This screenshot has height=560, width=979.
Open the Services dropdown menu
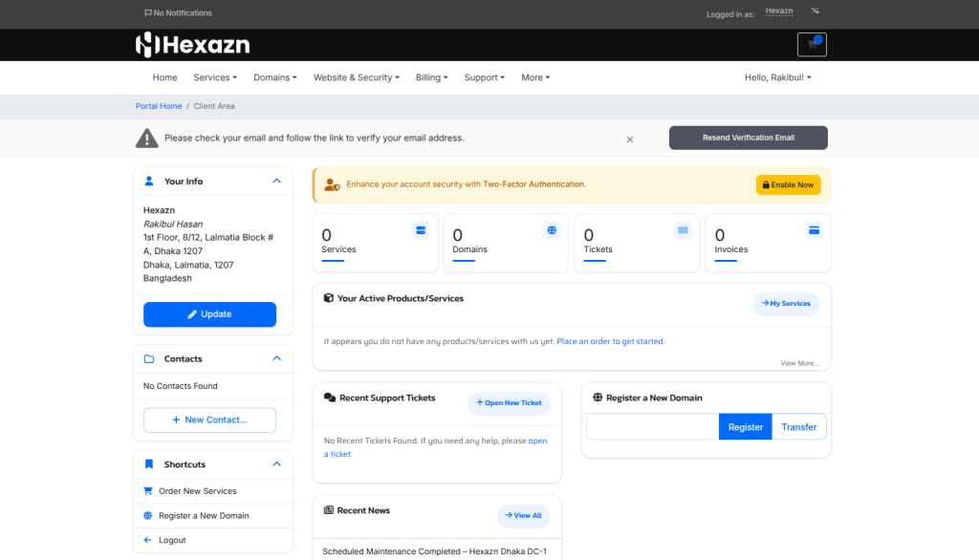tap(215, 77)
